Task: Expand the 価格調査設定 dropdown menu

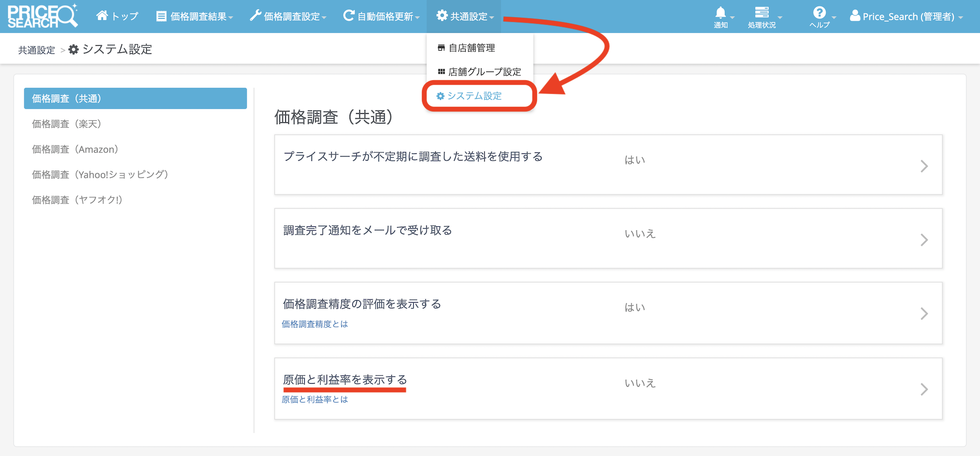Action: coord(288,17)
